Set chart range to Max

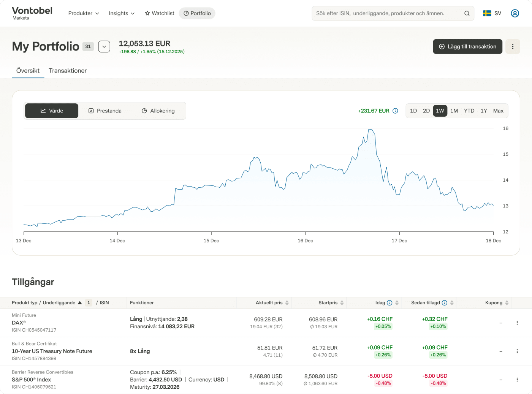coord(498,111)
